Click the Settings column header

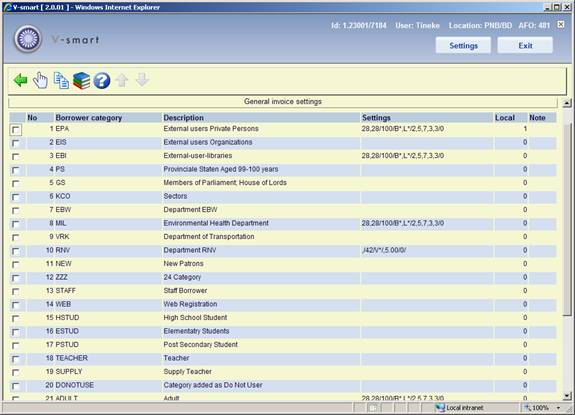(x=376, y=118)
